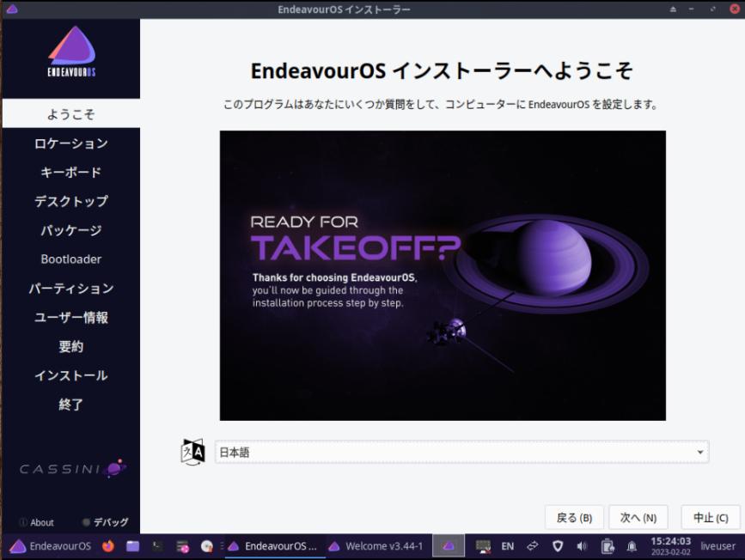Open the About link in the sidebar

[37, 522]
